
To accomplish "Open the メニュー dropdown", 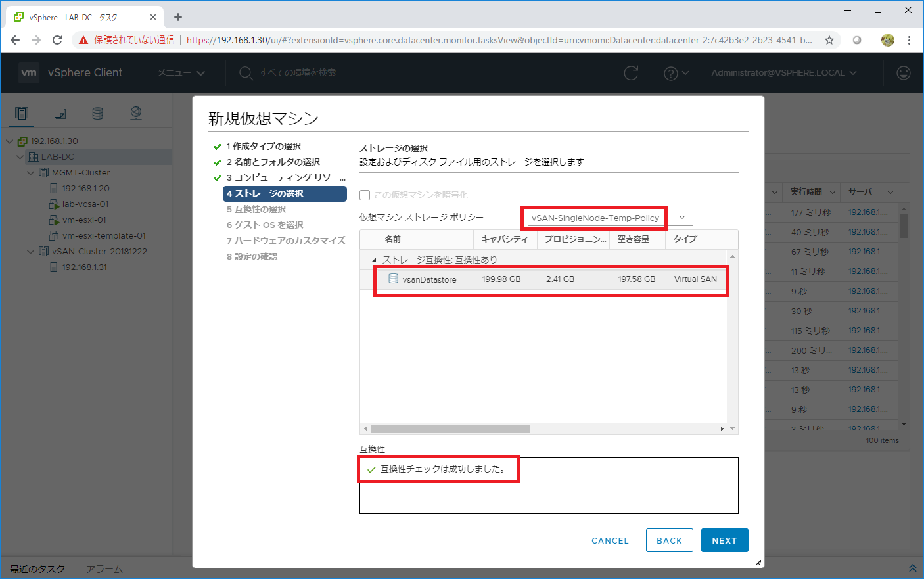I will click(x=181, y=72).
